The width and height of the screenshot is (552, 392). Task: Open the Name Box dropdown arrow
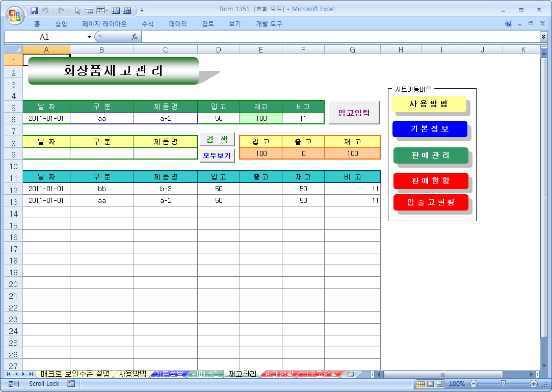click(89, 37)
